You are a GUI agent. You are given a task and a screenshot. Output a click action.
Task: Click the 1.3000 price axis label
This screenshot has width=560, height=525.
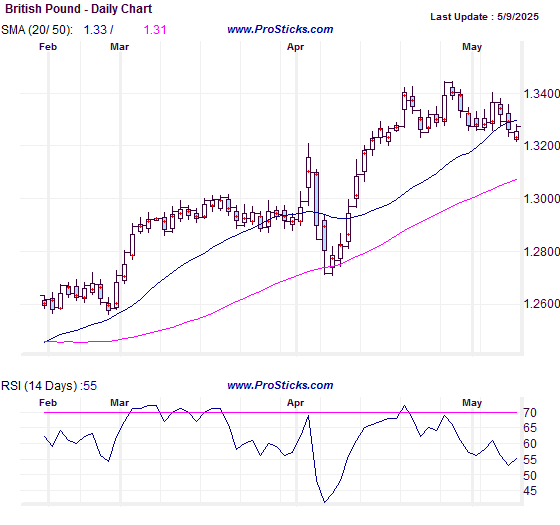(x=541, y=199)
